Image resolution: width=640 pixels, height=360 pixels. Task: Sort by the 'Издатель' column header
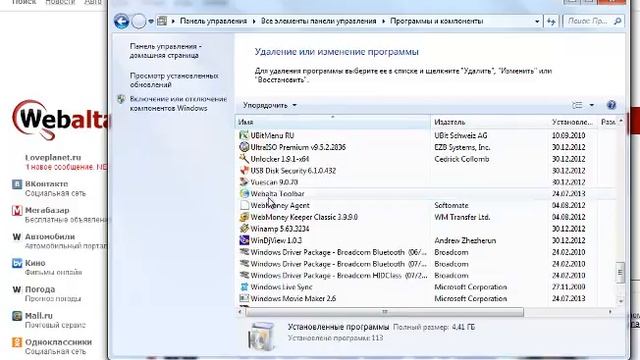(x=489, y=122)
